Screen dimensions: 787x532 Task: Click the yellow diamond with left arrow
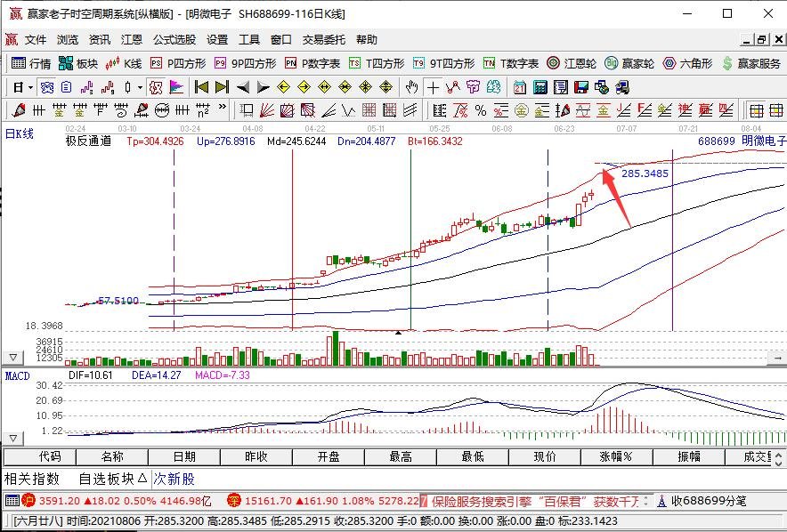click(x=284, y=88)
